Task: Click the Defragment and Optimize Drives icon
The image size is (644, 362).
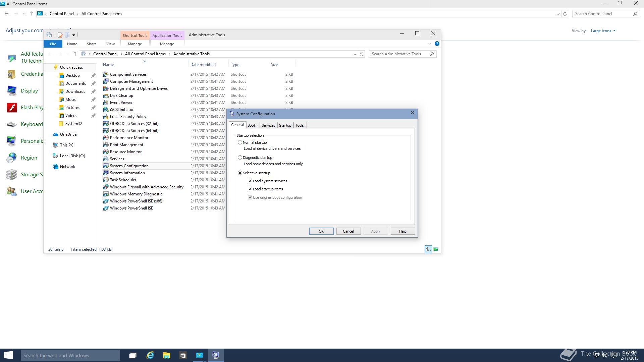Action: tap(106, 88)
